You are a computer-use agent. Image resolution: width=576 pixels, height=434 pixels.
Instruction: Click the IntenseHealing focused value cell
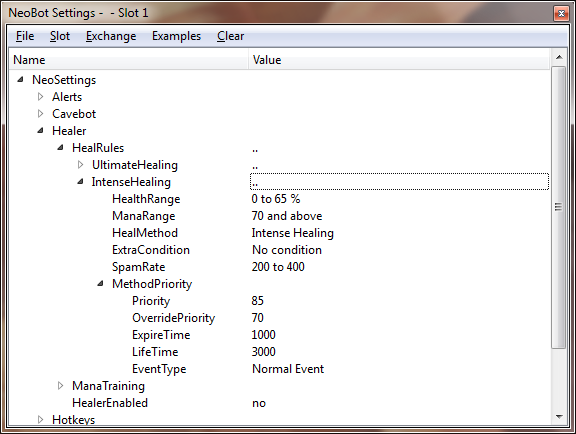coord(399,182)
